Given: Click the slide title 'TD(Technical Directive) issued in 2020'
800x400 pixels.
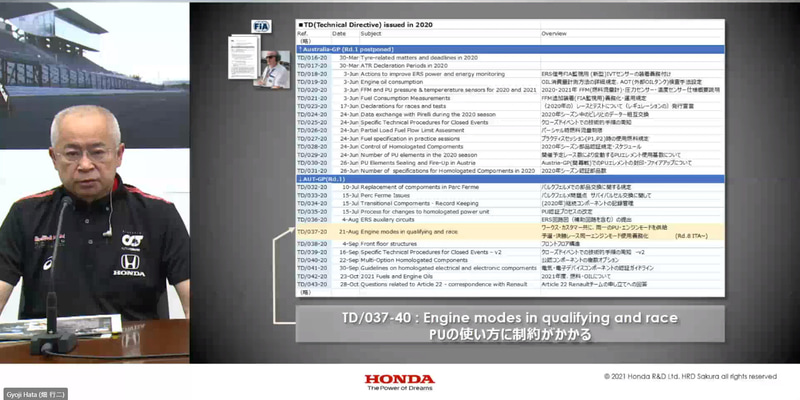Looking at the screenshot, I should pyautogui.click(x=365, y=24).
